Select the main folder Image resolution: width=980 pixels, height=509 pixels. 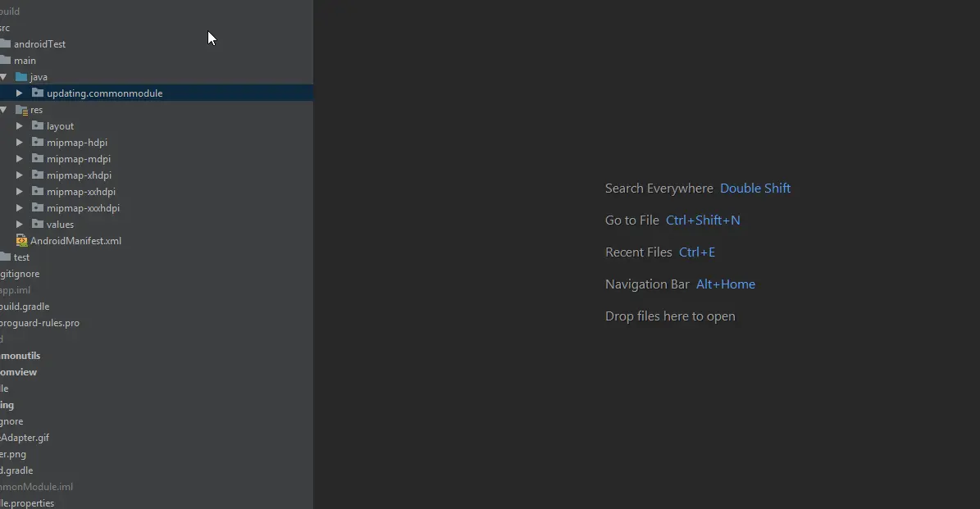[x=25, y=61]
